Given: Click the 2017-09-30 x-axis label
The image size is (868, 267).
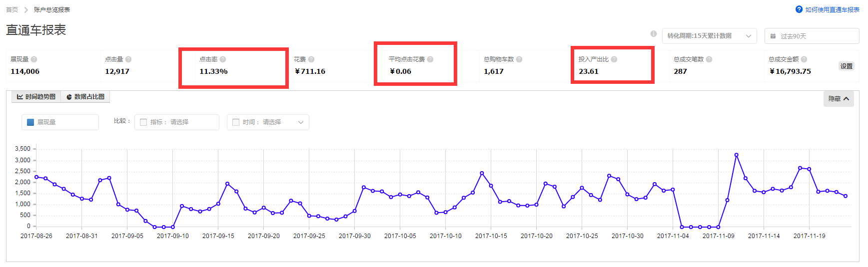Looking at the screenshot, I should click(x=355, y=236).
